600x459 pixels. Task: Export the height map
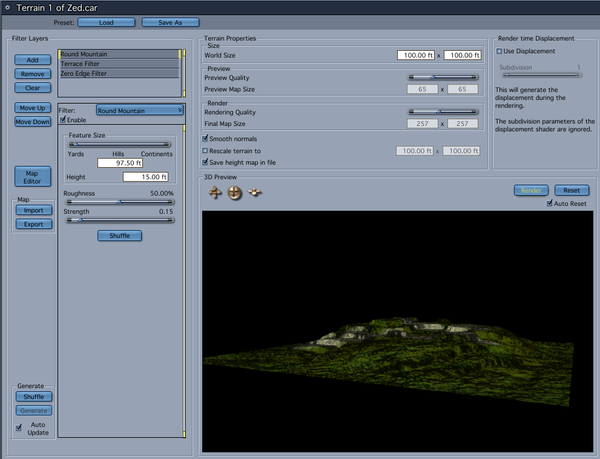(33, 224)
